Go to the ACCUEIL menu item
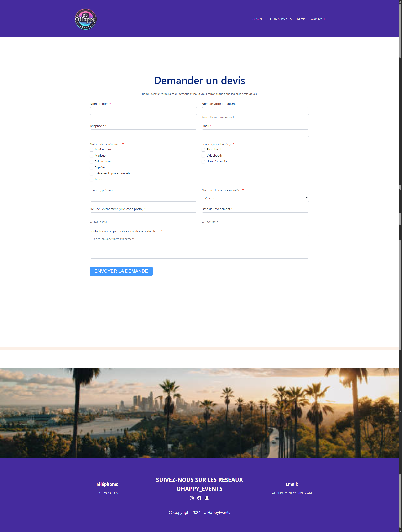 [x=258, y=19]
